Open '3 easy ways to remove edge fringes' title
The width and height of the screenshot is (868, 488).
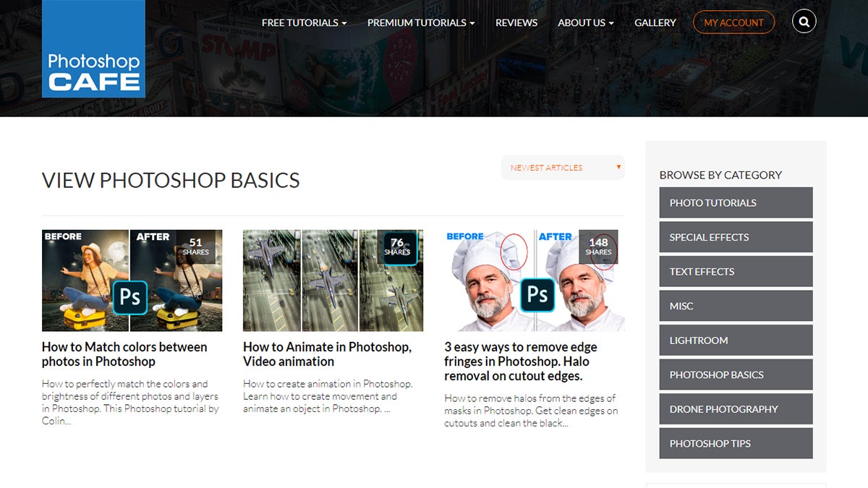pyautogui.click(x=521, y=361)
